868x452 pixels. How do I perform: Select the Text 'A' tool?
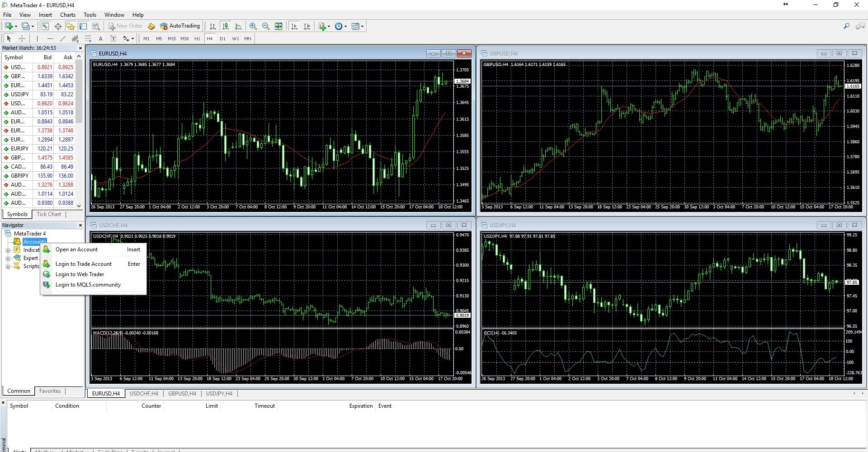[x=100, y=38]
